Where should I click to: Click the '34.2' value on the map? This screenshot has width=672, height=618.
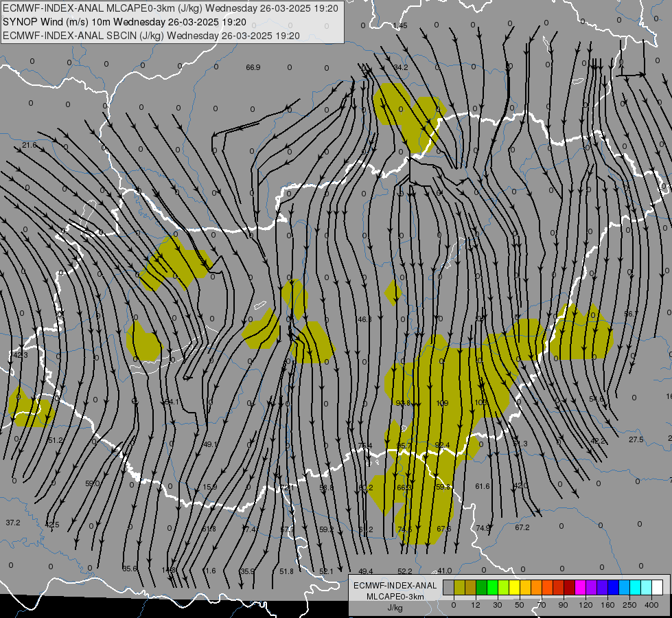point(401,67)
